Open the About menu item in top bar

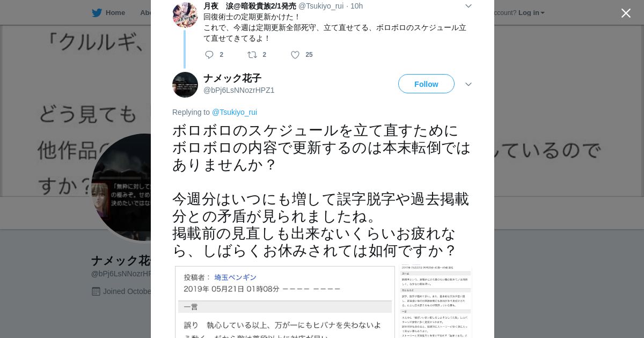pyautogui.click(x=145, y=13)
